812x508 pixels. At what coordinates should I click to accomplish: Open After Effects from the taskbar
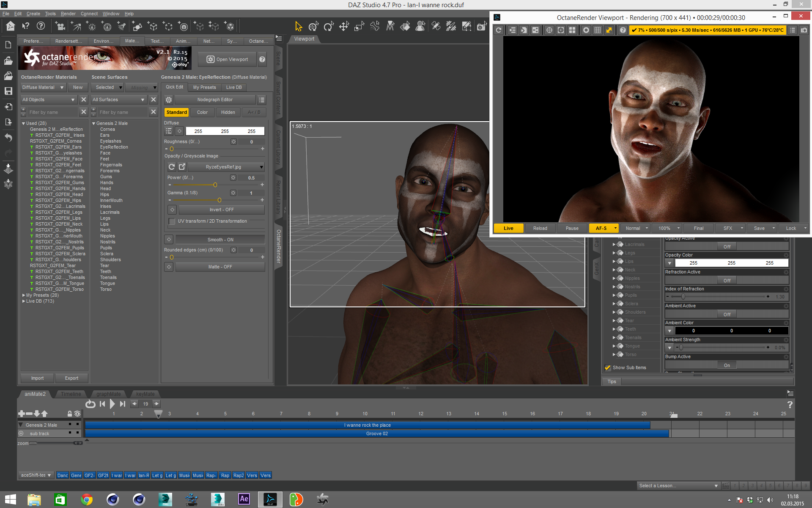pyautogui.click(x=244, y=499)
